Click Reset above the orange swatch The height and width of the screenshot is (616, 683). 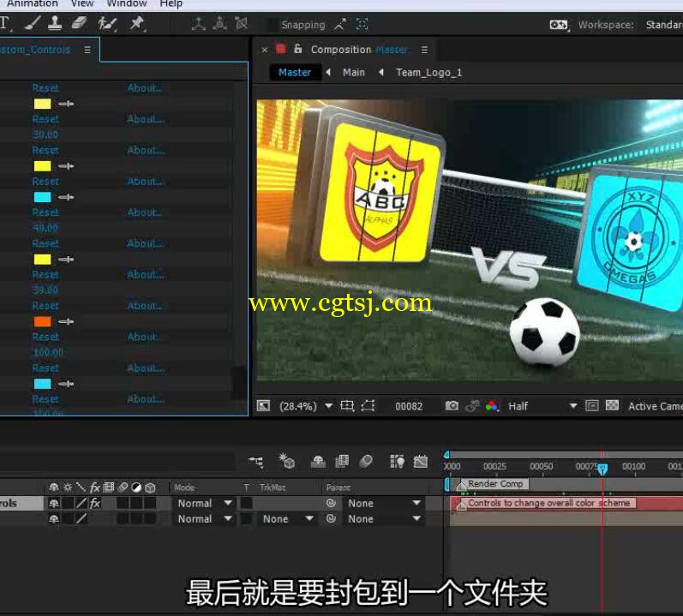click(x=45, y=306)
